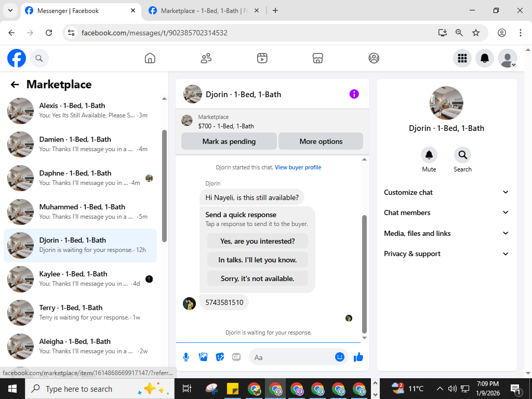Image resolution: width=532 pixels, height=399 pixels.
Task: Click Djorin's avatar beside the phone number message
Action: 189,303
